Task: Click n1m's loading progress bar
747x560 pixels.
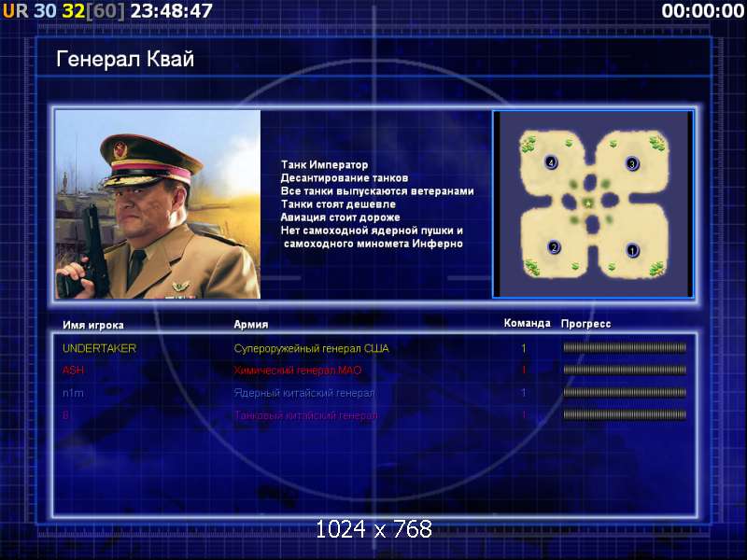Action: coord(625,392)
